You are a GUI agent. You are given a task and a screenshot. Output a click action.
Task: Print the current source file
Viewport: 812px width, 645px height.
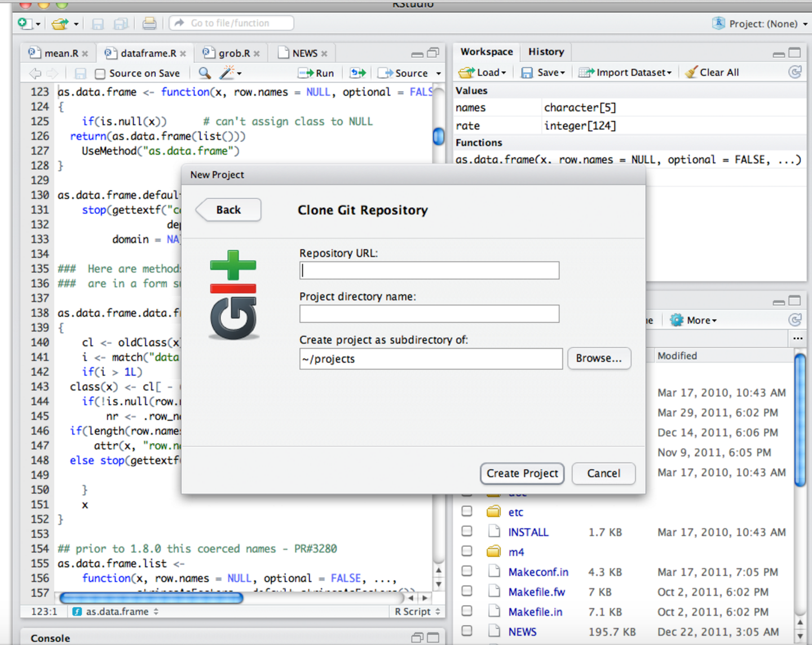149,23
